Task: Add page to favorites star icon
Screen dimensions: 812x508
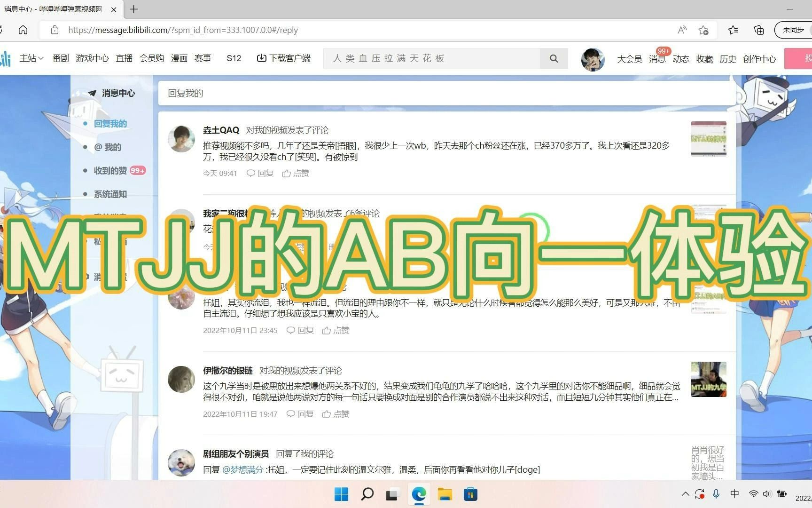Action: [x=703, y=30]
